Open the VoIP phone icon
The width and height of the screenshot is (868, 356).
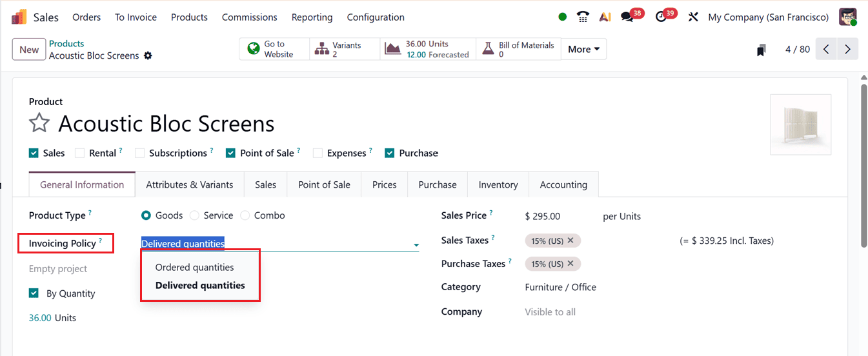coord(583,17)
